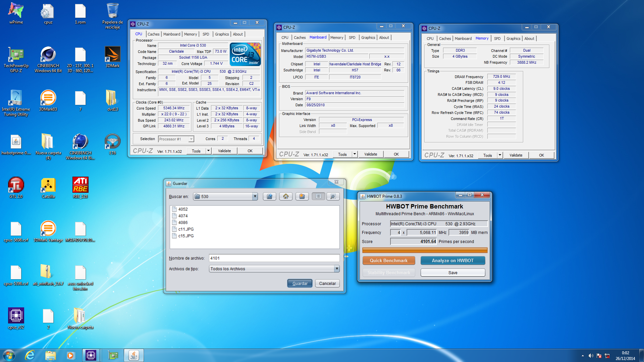Create new folder in Guardar dialog
This screenshot has width=644, height=362.
(x=302, y=196)
